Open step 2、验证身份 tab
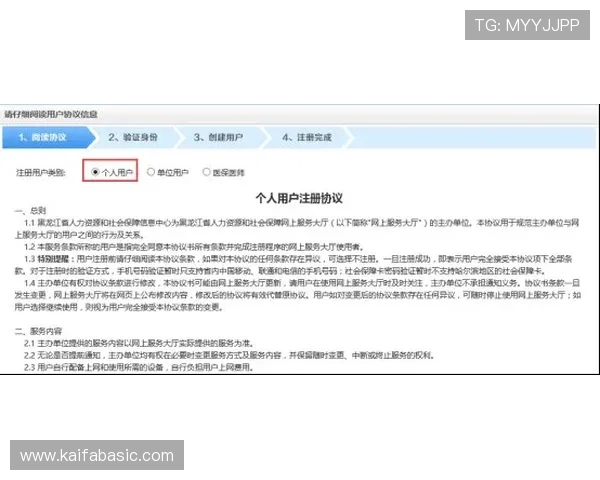600x480 pixels. click(133, 137)
